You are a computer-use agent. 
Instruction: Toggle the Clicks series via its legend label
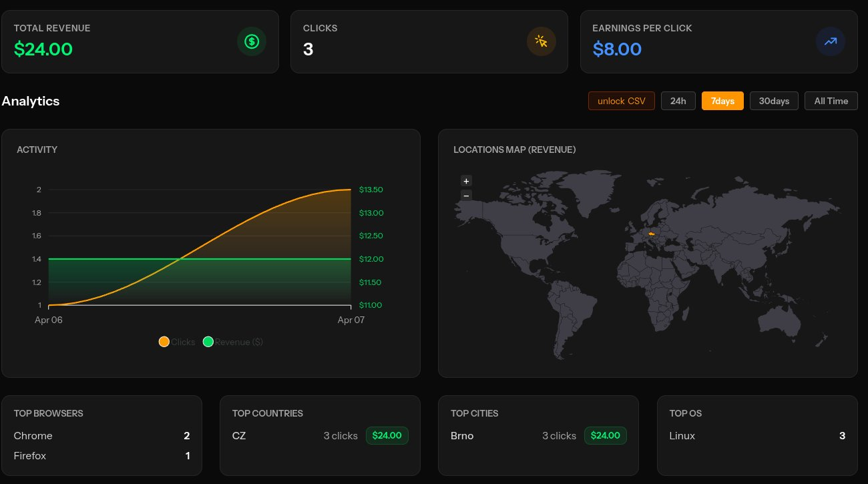click(183, 342)
